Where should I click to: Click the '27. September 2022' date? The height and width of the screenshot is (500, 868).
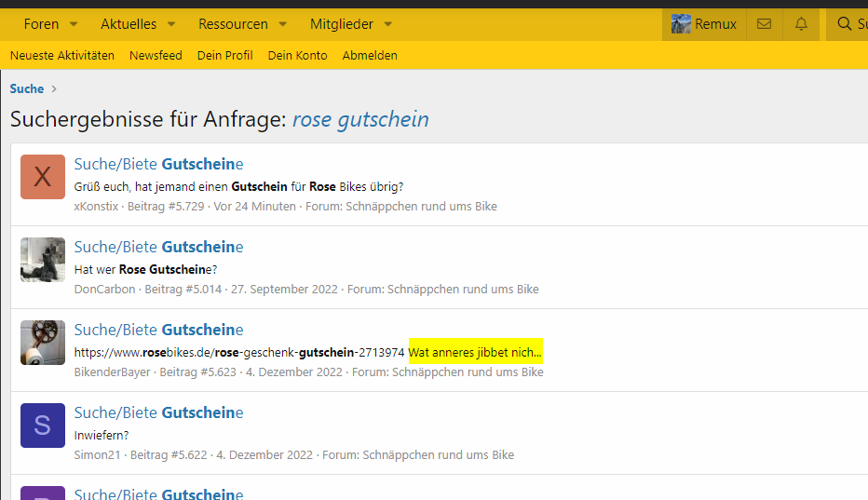(285, 289)
